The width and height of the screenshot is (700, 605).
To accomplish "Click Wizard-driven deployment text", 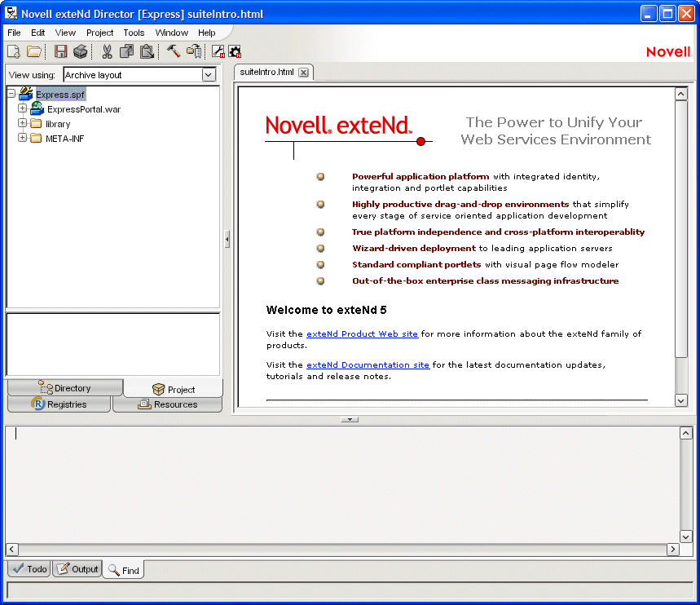I will click(x=414, y=248).
